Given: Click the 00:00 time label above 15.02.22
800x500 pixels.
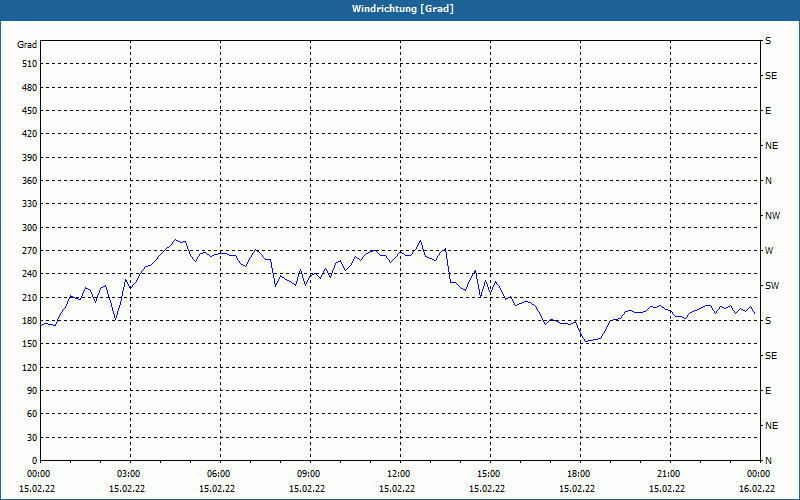Looking at the screenshot, I should (x=39, y=474).
